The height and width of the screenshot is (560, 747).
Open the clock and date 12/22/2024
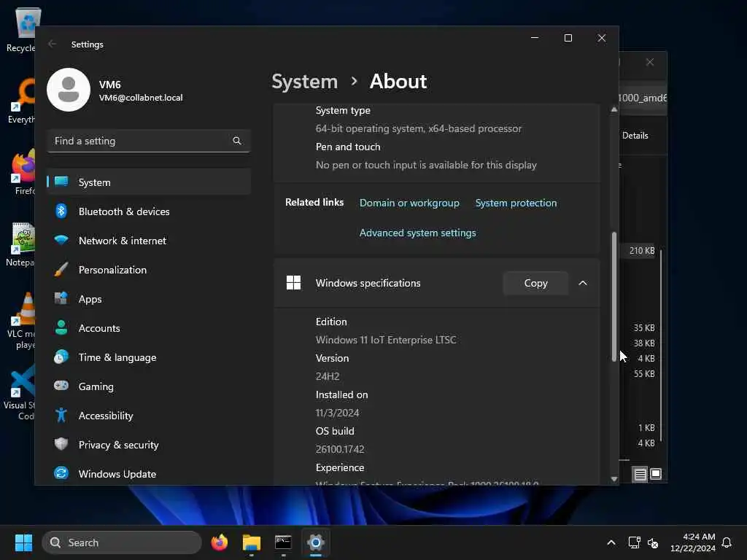tap(693, 542)
